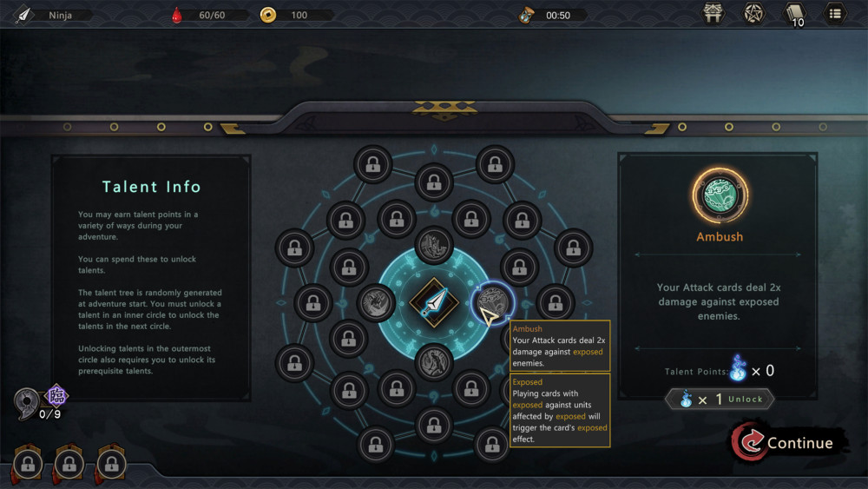Open the pentagram star icon in top bar
This screenshot has height=489, width=868.
point(753,13)
